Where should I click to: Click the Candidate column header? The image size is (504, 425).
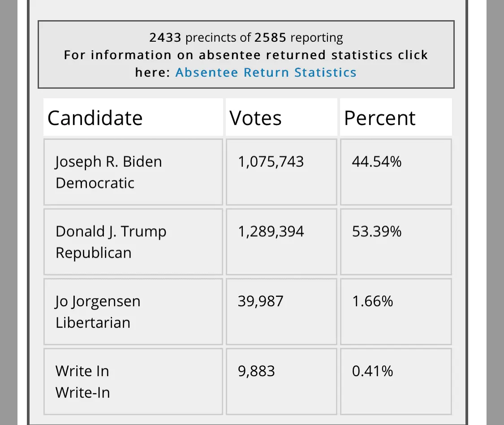click(x=95, y=118)
